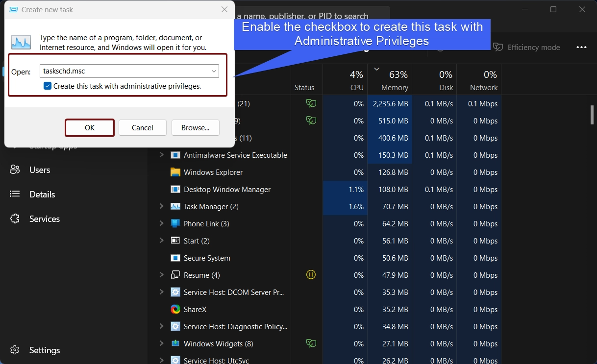Click the process list vertical scrollbar
597x364 pixels.
(x=592, y=115)
